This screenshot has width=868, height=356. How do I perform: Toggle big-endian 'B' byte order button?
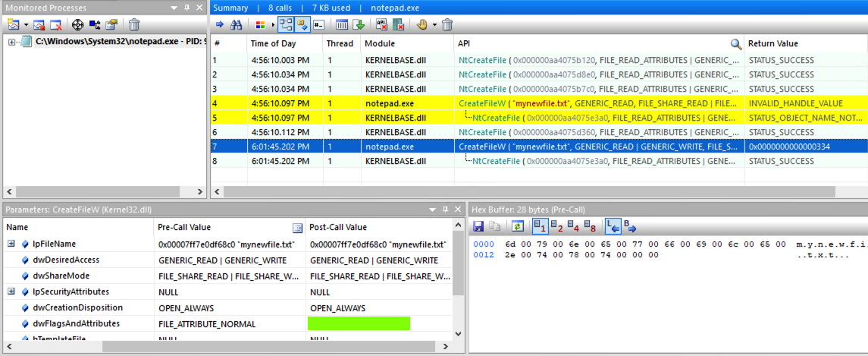click(x=630, y=226)
